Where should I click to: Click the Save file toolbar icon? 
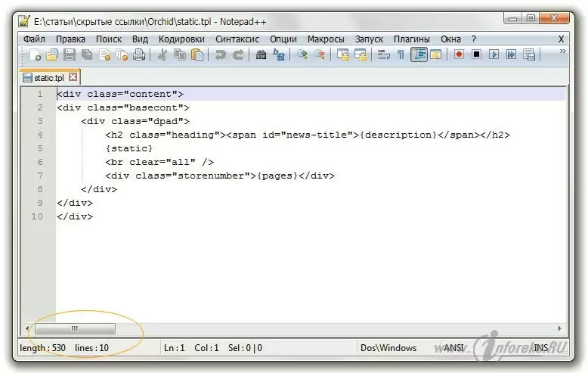tap(69, 54)
